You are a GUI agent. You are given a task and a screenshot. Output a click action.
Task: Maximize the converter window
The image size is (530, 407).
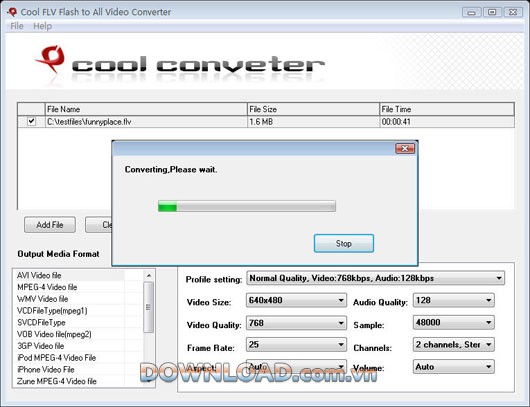click(492, 13)
